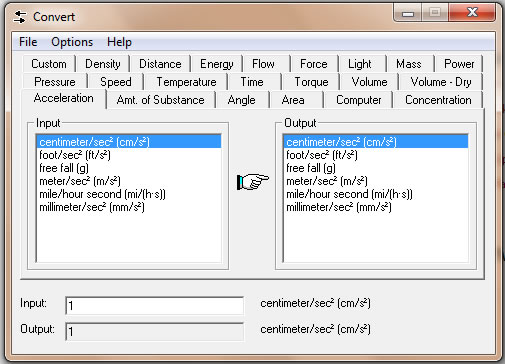The width and height of the screenshot is (505, 364).
Task: Select millimeter/sec² in the Output list
Action: pos(376,207)
